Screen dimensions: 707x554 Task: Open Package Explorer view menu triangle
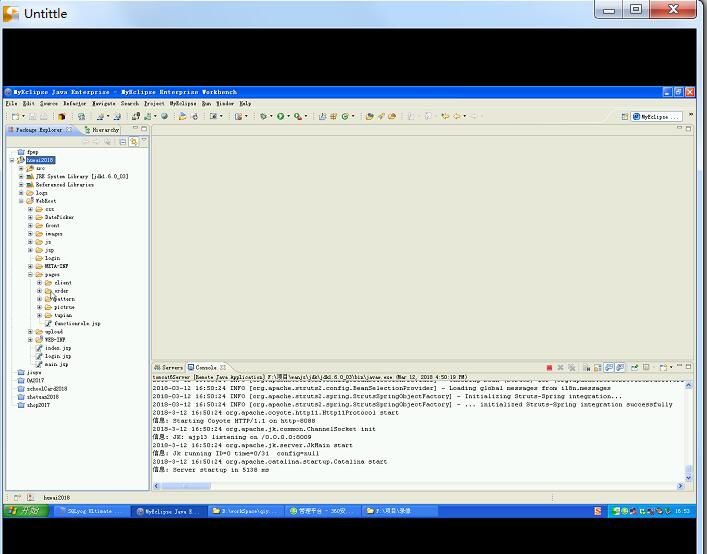(x=144, y=141)
